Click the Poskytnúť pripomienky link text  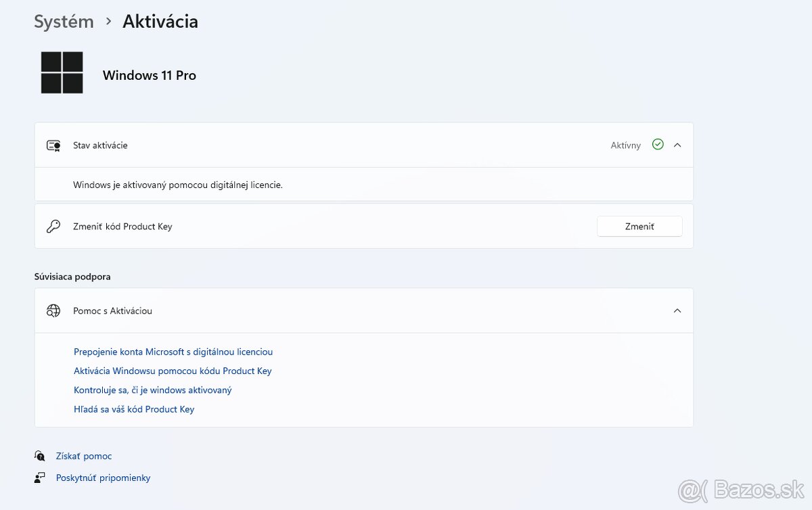103,478
